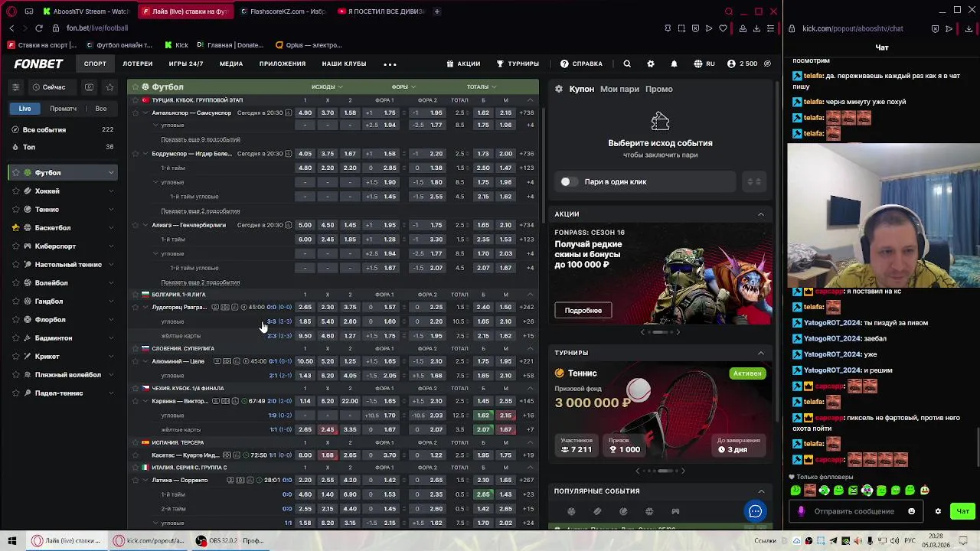Open OBS 32.0.2 from the taskbar
This screenshot has height=551, width=980.
click(230, 540)
